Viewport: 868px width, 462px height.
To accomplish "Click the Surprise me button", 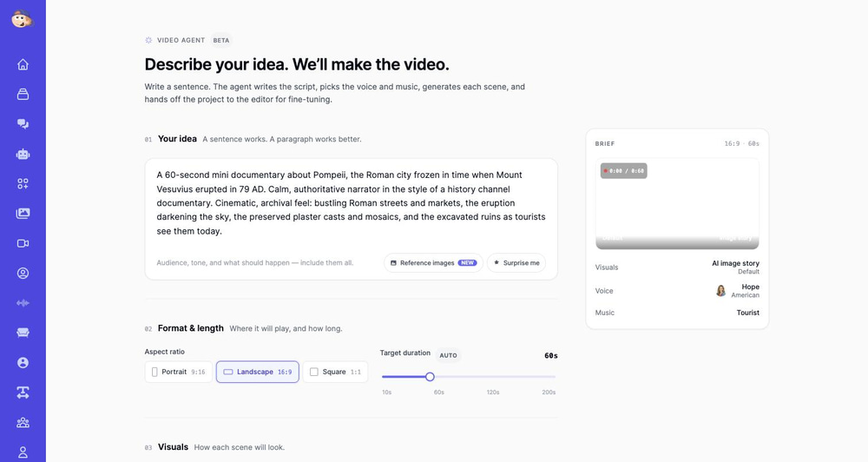I will [x=516, y=262].
